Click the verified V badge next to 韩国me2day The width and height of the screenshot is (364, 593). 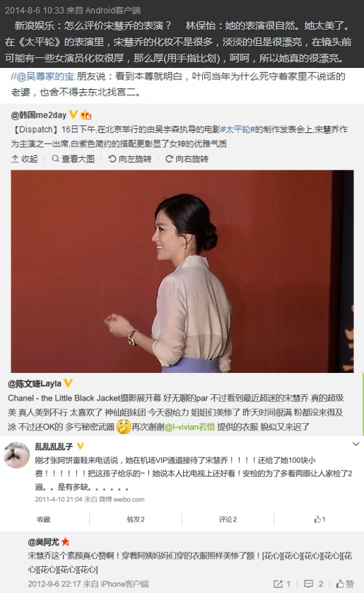(x=74, y=115)
